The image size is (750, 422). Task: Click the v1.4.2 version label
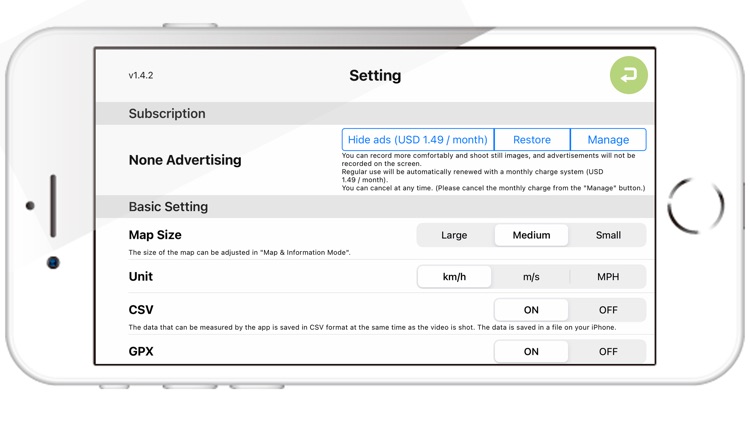pos(141,75)
